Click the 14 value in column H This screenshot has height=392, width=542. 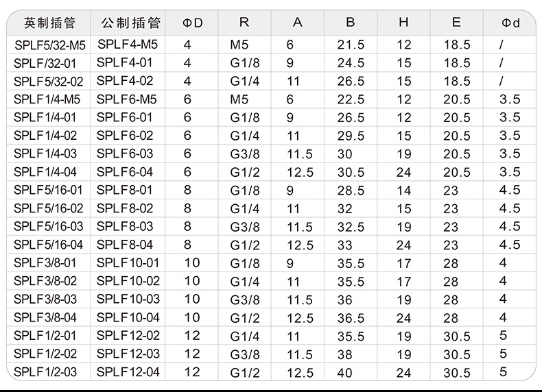tap(403, 191)
